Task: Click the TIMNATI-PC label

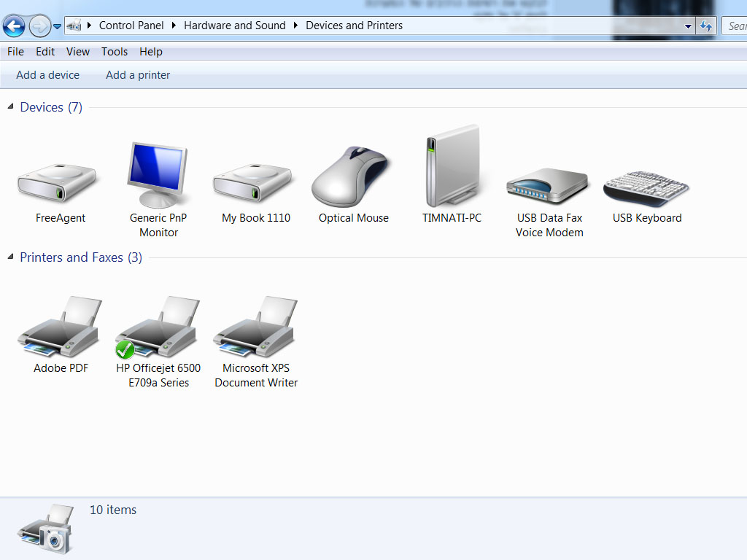Action: point(452,217)
